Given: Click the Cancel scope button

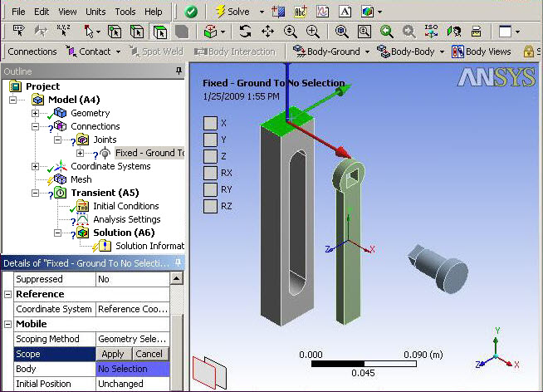Looking at the screenshot, I should [149, 354].
